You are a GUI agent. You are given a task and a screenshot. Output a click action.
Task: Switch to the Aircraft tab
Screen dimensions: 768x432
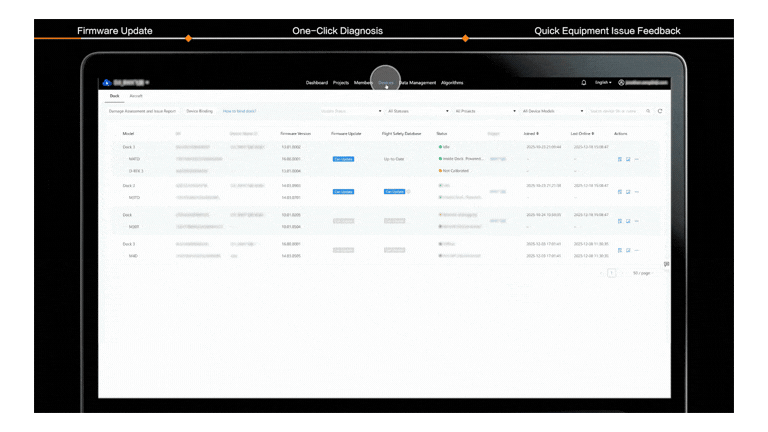click(x=136, y=96)
